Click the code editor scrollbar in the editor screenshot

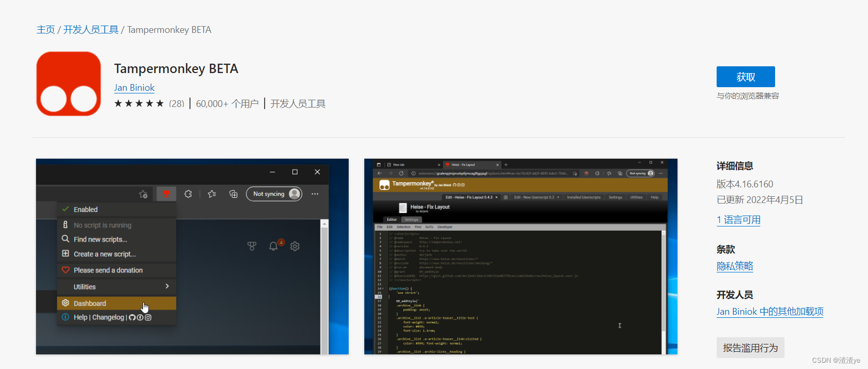click(664, 292)
